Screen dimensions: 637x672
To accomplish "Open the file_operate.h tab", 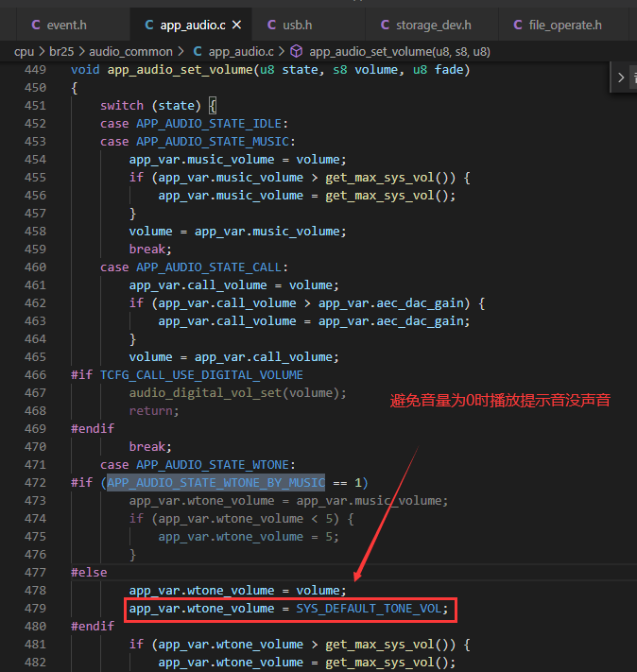I will click(563, 26).
